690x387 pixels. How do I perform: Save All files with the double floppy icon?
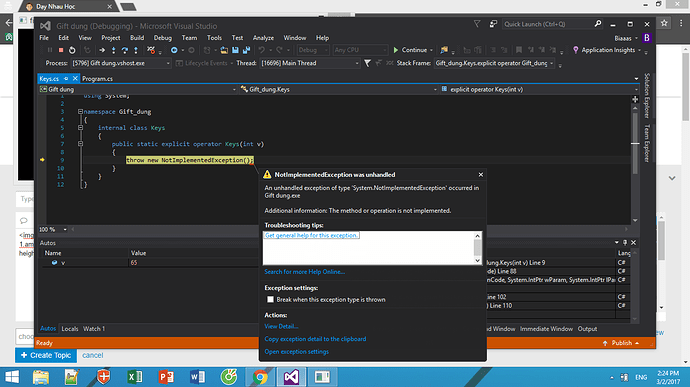pos(246,50)
